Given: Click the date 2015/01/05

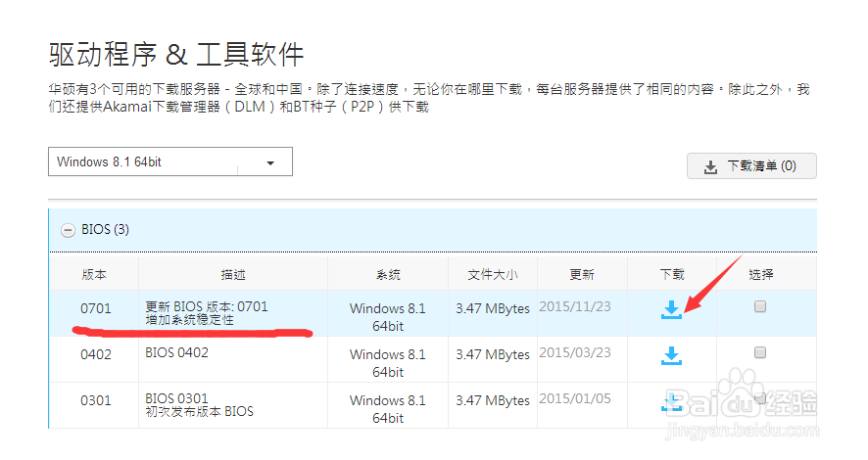Looking at the screenshot, I should [575, 398].
